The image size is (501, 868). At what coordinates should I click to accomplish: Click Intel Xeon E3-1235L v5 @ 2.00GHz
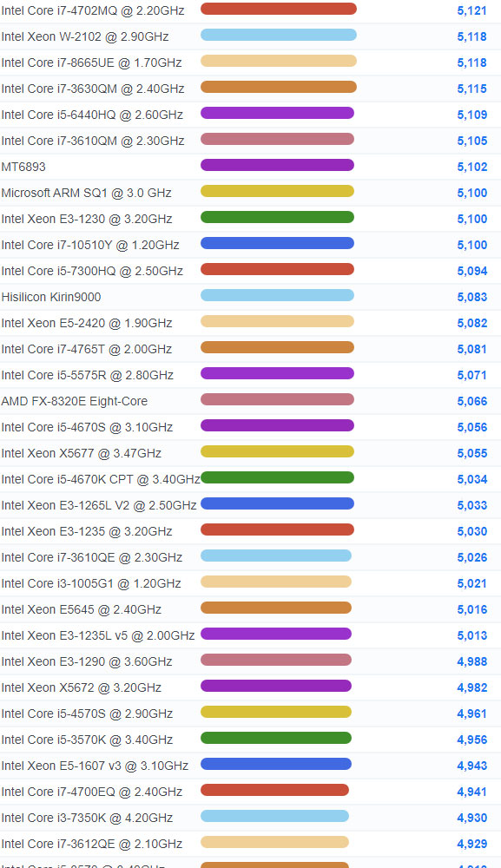(98, 635)
